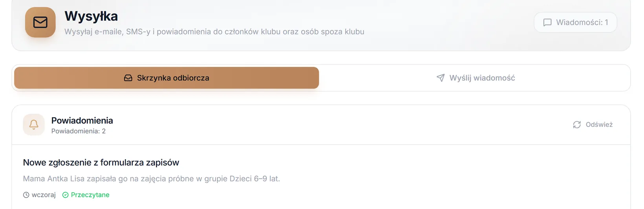Switch to the Skrzynka odbiorcza tab
This screenshot has height=209, width=644.
pos(166,78)
